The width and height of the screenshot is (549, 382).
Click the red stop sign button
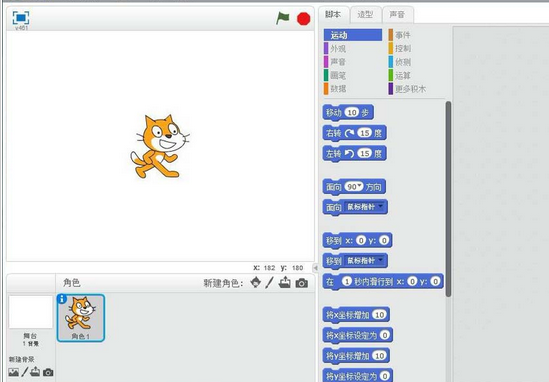(304, 18)
